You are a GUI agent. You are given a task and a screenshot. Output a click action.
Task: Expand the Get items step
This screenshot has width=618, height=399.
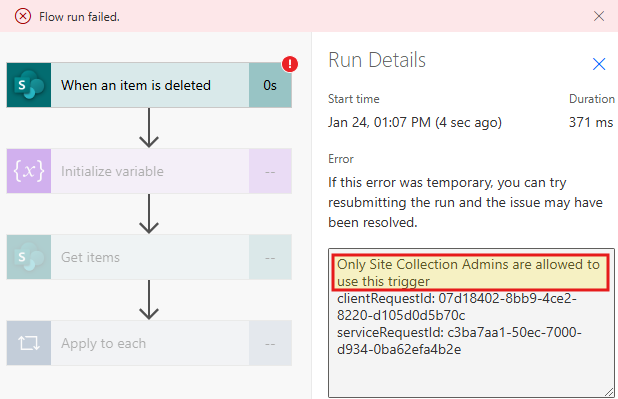tap(149, 257)
